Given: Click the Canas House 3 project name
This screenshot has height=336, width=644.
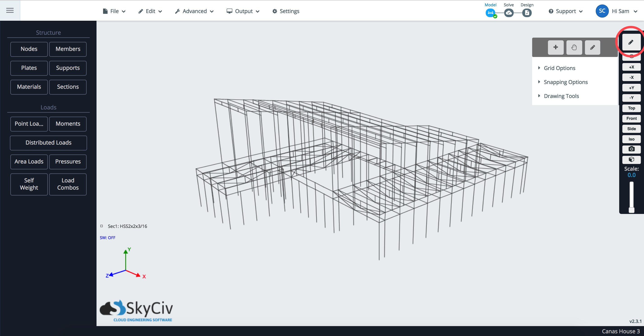Looking at the screenshot, I should [x=621, y=331].
